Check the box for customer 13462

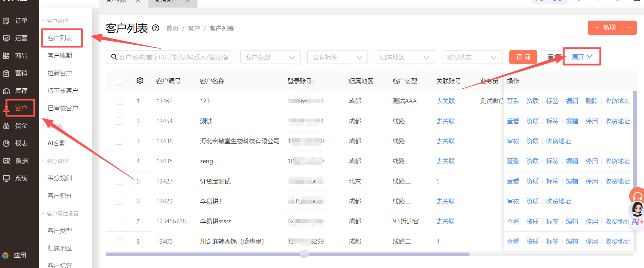click(120, 101)
